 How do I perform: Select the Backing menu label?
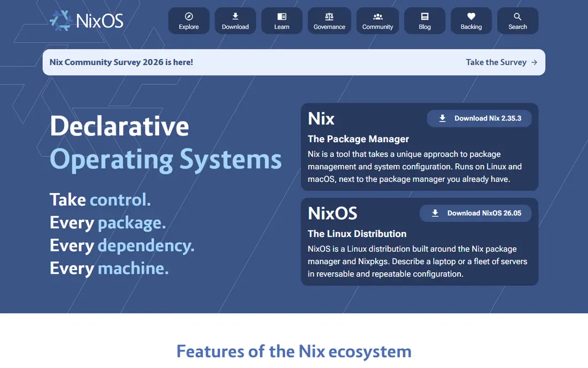tap(471, 27)
